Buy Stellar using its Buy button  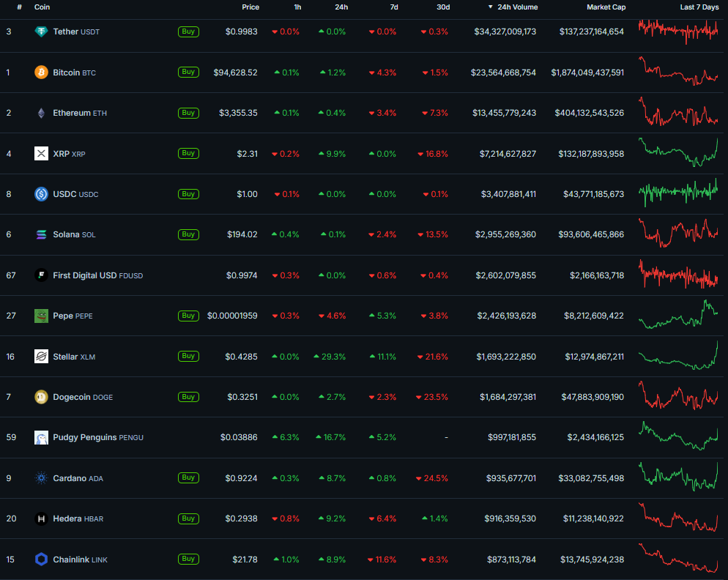point(188,356)
